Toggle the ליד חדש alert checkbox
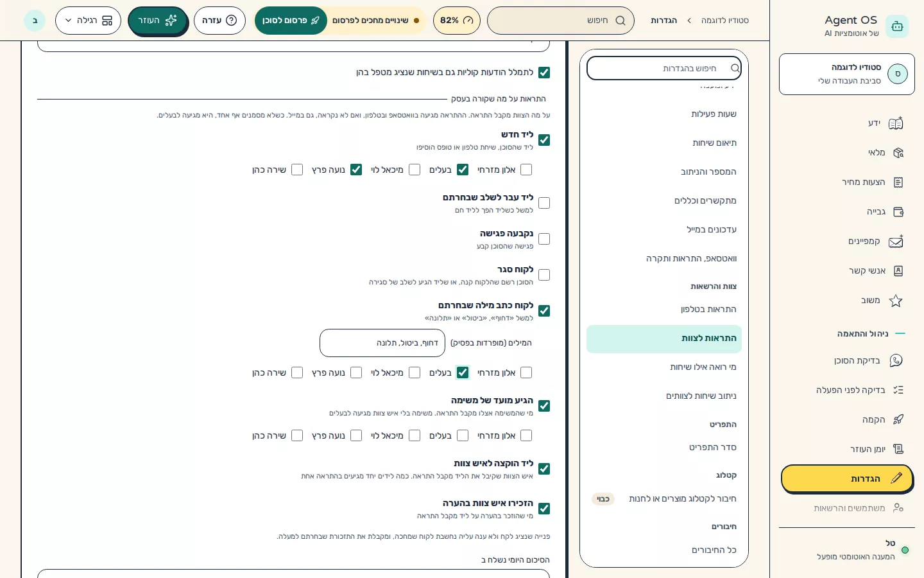 point(544,140)
